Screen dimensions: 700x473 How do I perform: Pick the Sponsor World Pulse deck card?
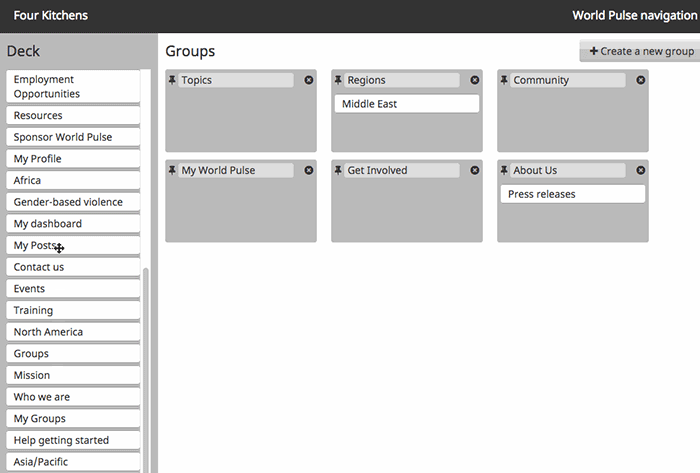point(72,137)
